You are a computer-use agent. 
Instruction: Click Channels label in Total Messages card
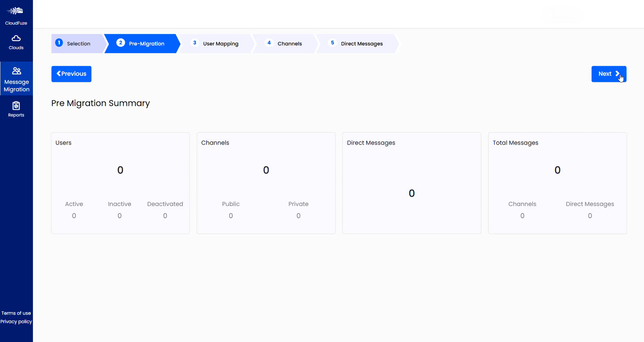522,204
